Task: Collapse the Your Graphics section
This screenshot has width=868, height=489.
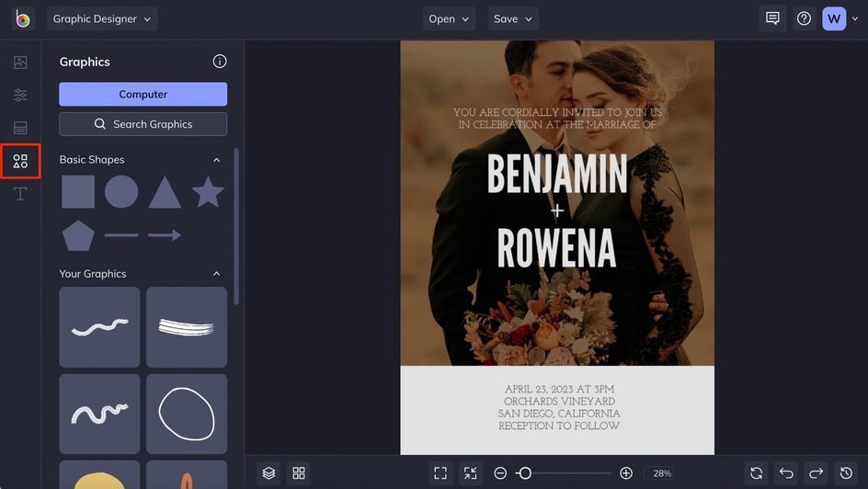Action: pyautogui.click(x=217, y=274)
